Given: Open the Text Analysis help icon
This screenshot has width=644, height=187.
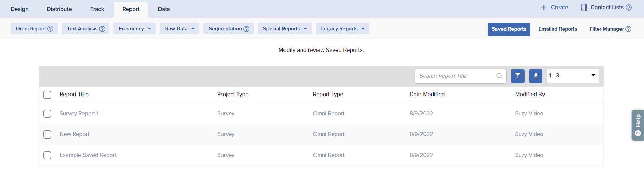Looking at the screenshot, I should tap(102, 29).
